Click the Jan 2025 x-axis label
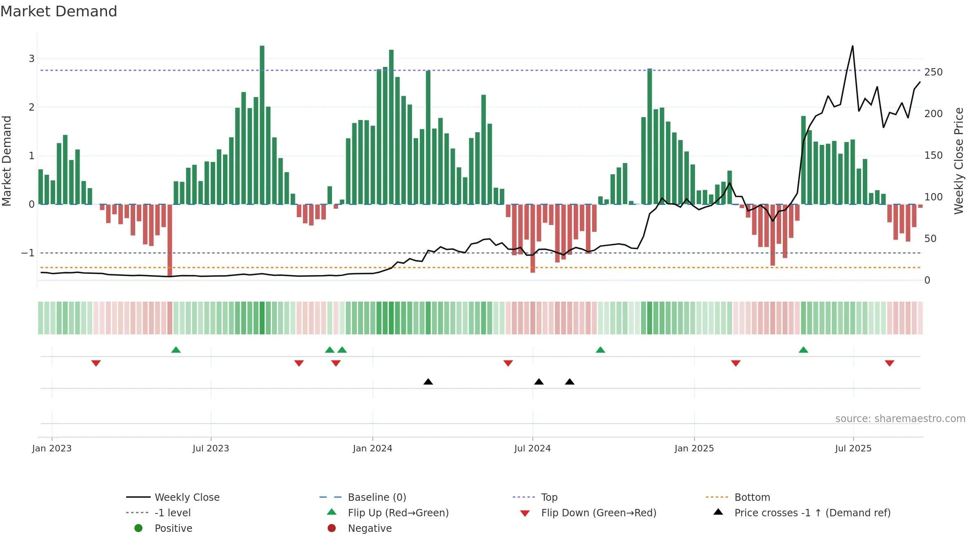The image size is (980, 551). point(694,448)
